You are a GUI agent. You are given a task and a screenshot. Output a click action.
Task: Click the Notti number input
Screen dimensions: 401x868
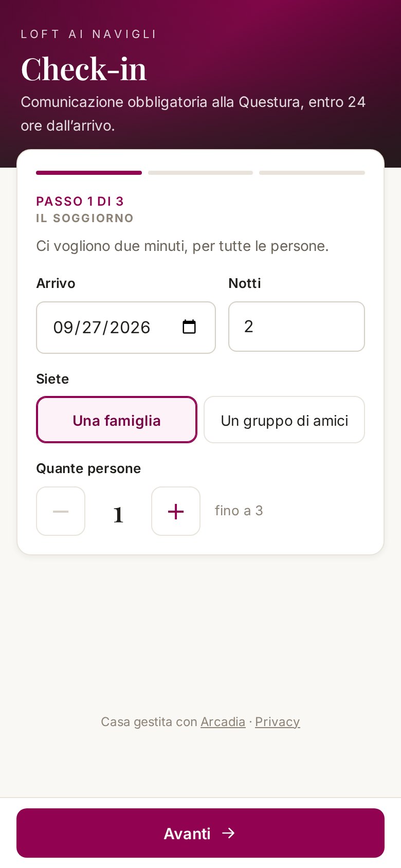[x=297, y=327]
